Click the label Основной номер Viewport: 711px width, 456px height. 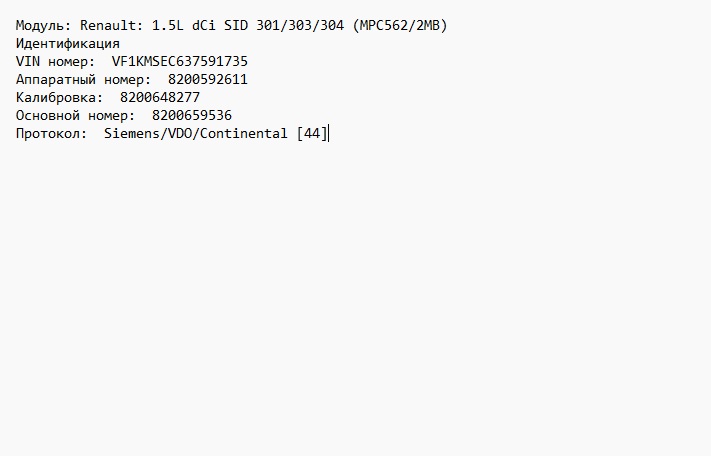click(75, 115)
